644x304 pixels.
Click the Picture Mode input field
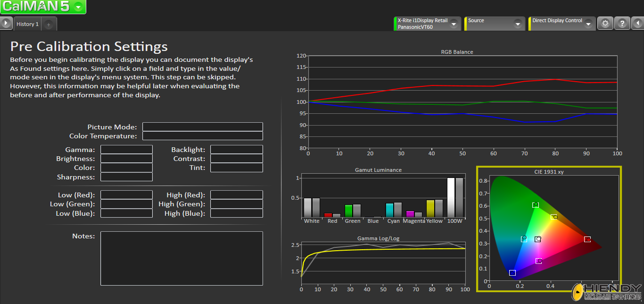coord(202,127)
